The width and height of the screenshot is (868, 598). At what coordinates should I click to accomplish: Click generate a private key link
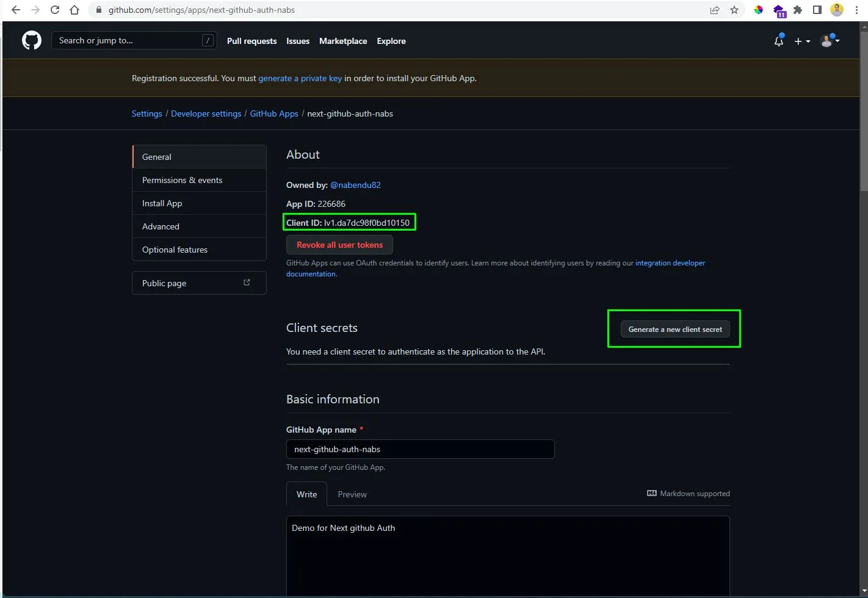tap(300, 78)
